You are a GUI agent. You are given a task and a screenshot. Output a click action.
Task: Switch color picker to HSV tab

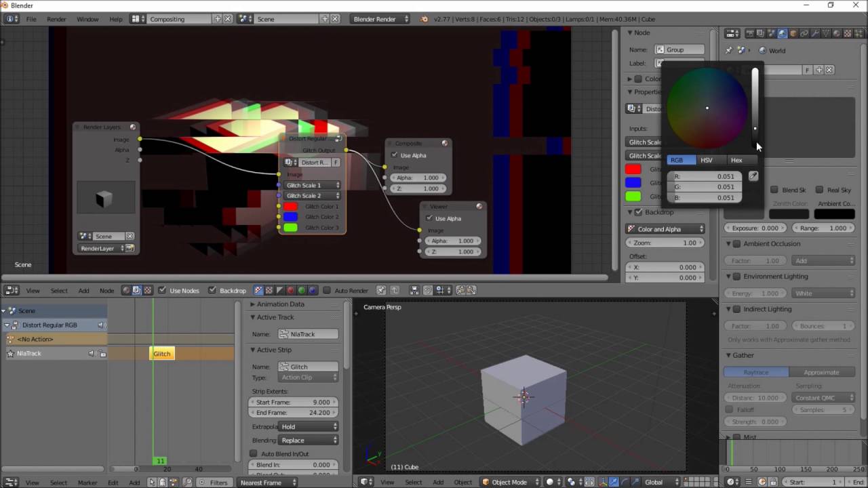707,160
